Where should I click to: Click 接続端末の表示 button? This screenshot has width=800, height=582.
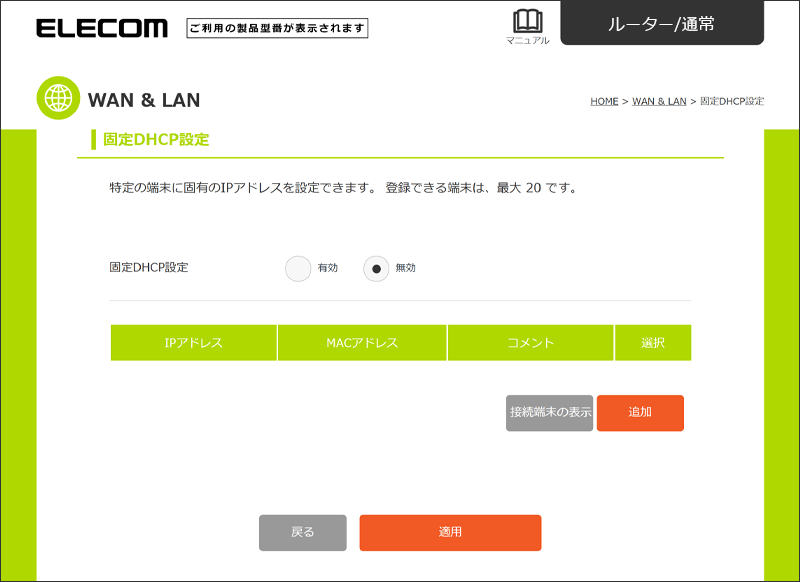pos(549,413)
